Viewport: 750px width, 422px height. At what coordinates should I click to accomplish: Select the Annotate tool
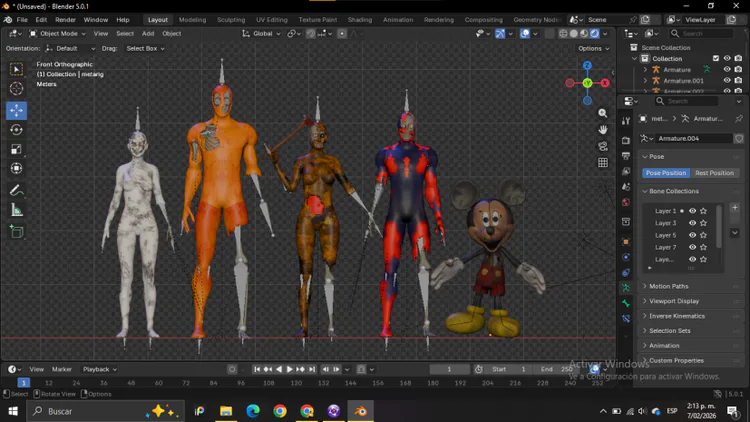click(16, 190)
